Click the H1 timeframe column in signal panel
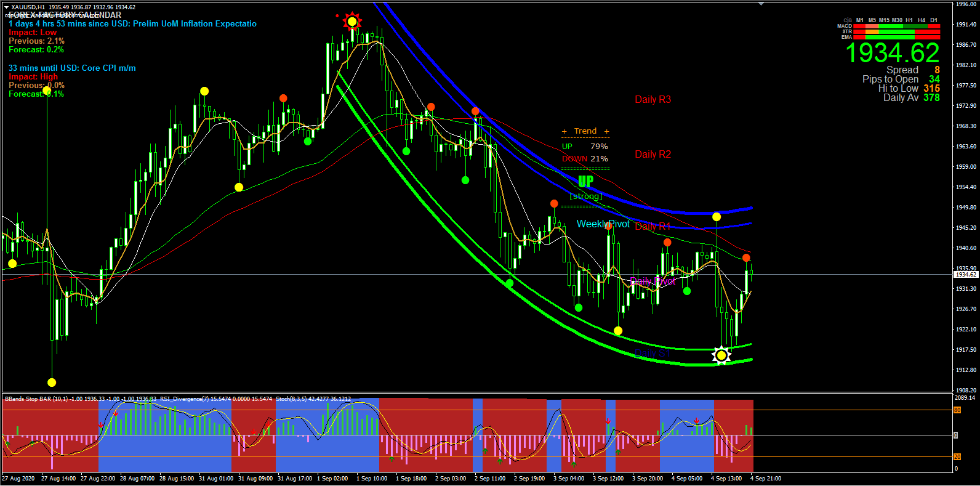This screenshot has height=486, width=980. click(909, 20)
